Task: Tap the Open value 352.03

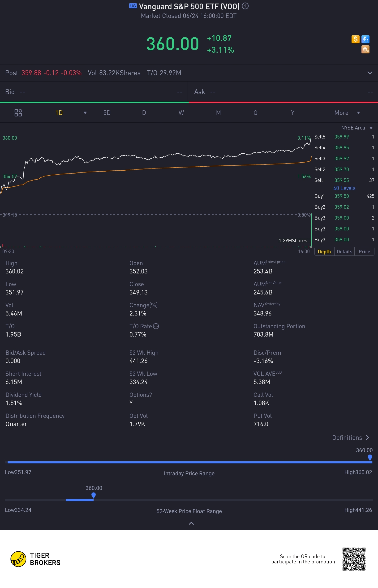Action: point(138,271)
